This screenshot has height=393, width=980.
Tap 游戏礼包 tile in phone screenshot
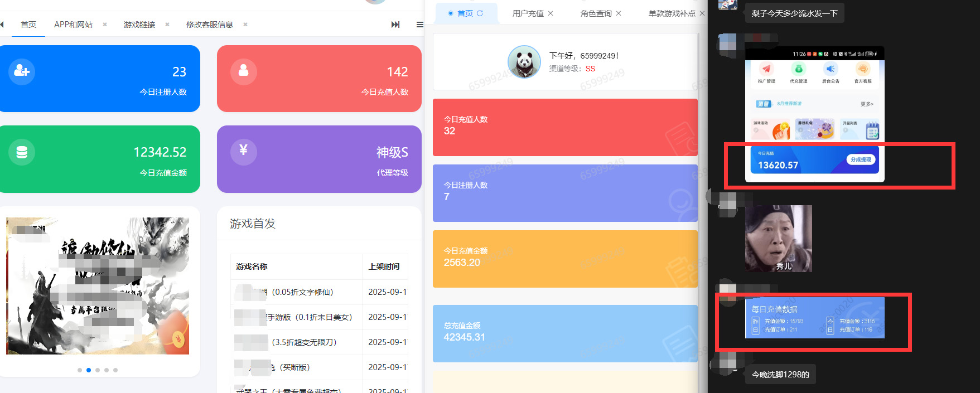click(815, 129)
